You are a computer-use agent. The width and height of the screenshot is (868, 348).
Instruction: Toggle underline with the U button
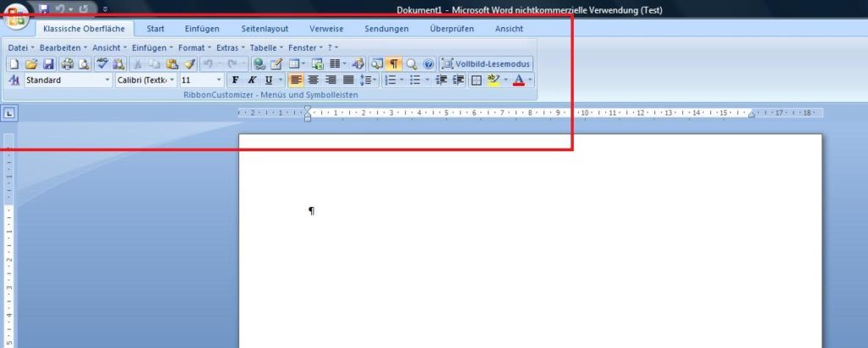pyautogui.click(x=269, y=81)
